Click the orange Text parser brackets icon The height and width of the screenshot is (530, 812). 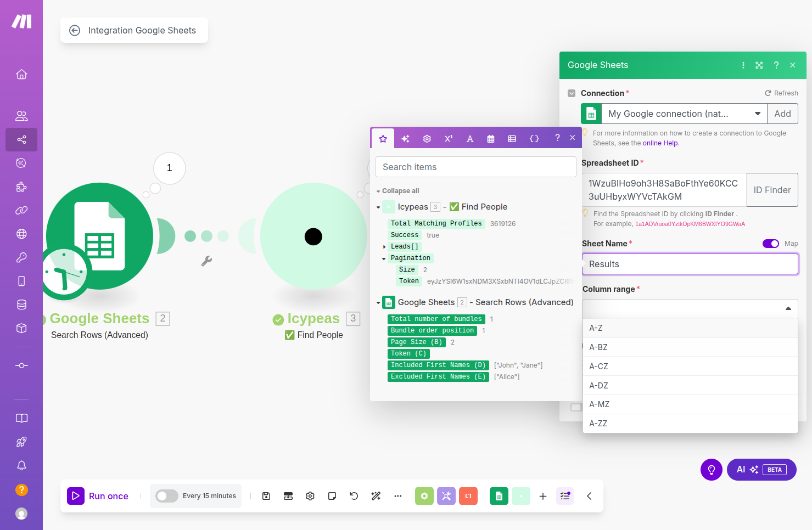coord(468,496)
